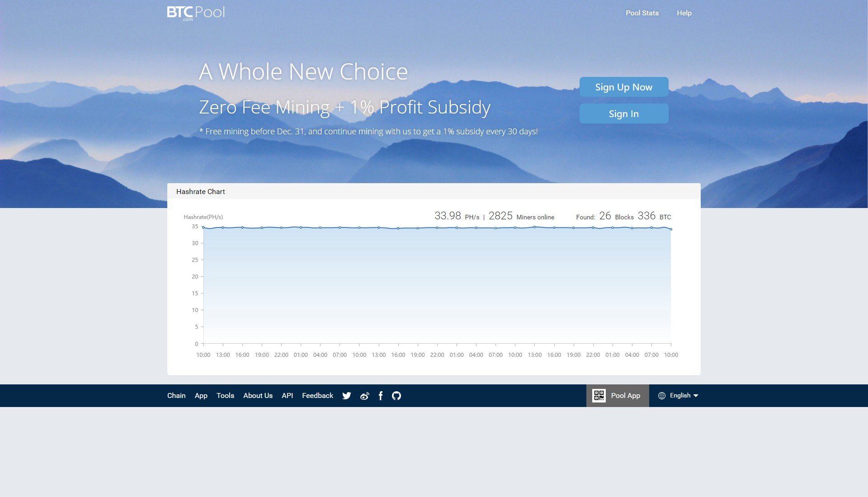
Task: Click the Sign In button
Action: [x=623, y=113]
